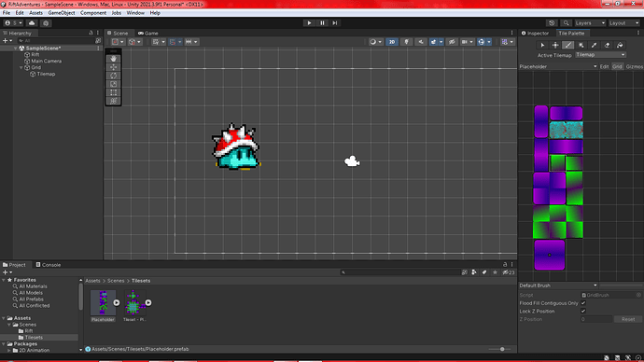Toggle Lock Z Position checkbox
This screenshot has height=362, width=644.
(x=583, y=311)
